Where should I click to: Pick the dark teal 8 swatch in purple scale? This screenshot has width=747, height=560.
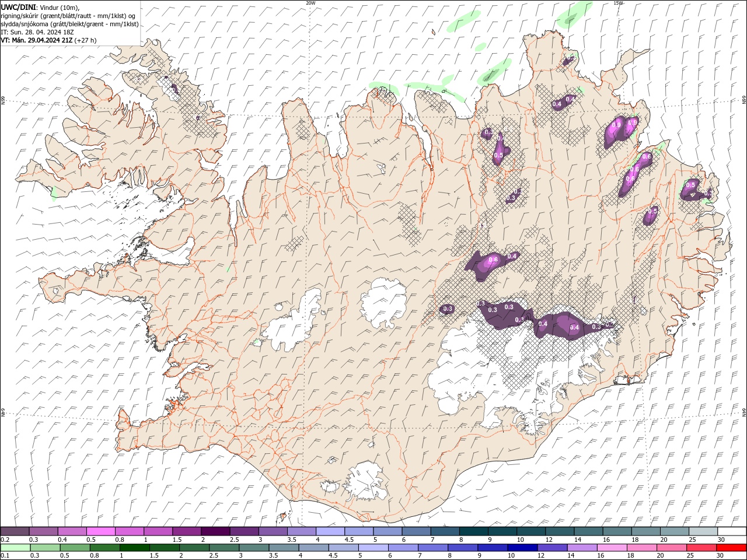(x=473, y=531)
